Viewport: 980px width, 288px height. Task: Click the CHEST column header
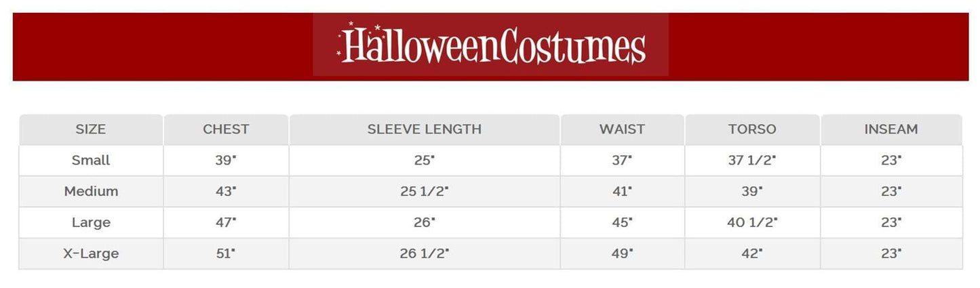tap(226, 129)
